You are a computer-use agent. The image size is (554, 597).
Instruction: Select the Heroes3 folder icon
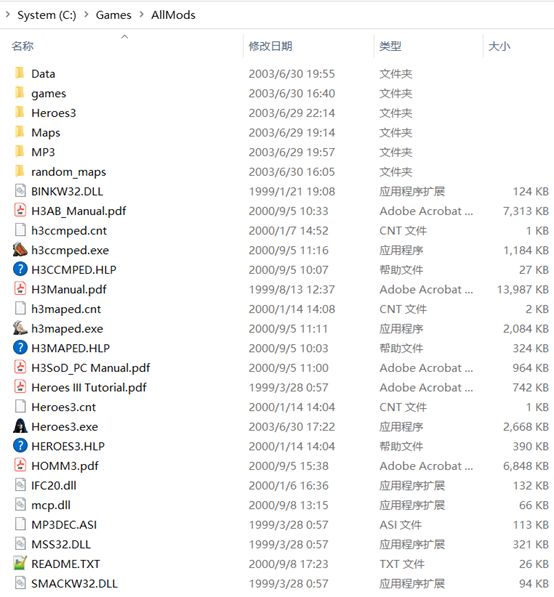click(x=20, y=112)
